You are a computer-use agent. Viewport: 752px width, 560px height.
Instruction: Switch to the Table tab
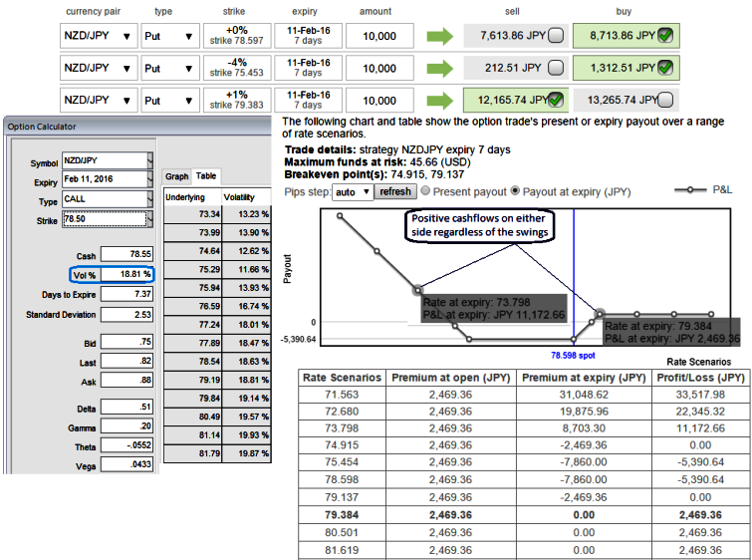click(205, 175)
